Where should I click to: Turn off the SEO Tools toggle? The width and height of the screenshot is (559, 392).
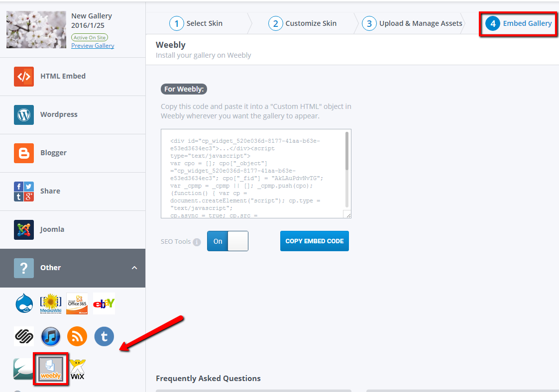(x=237, y=241)
